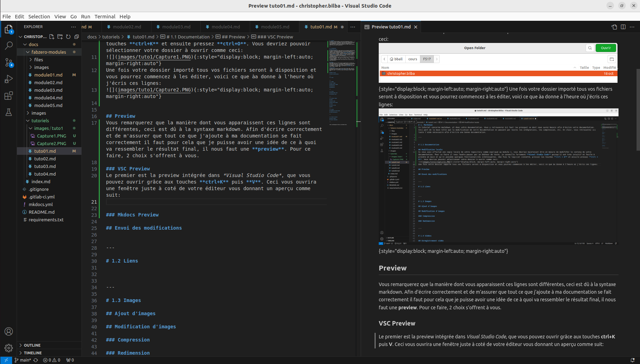Refresh the Explorer tree
This screenshot has height=364, width=640.
click(68, 37)
